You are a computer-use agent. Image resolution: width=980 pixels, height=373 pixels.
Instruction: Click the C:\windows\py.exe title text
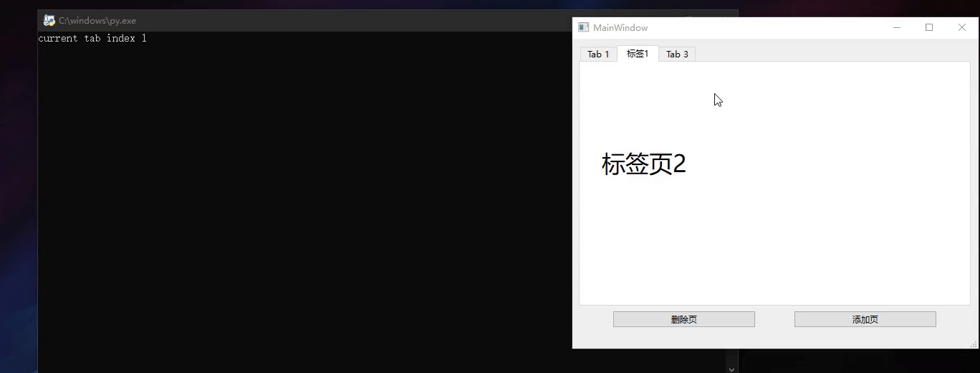click(97, 21)
